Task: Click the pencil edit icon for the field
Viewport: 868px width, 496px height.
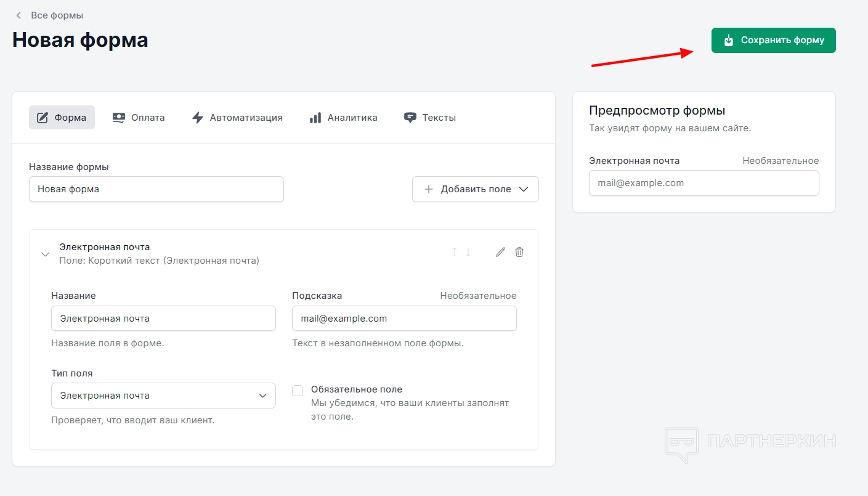Action: [500, 252]
